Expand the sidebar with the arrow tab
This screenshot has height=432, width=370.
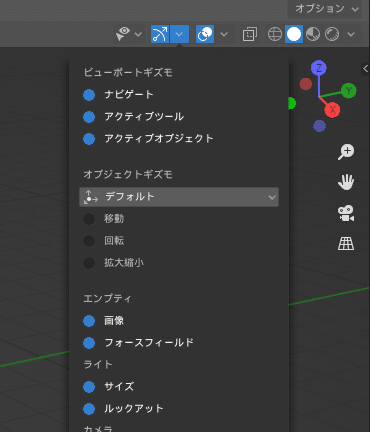point(366,69)
